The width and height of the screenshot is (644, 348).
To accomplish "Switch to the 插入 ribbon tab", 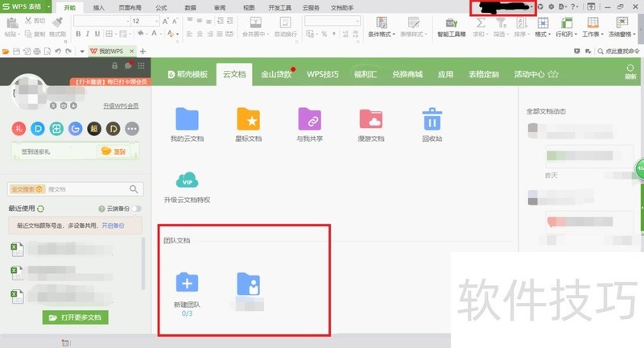I will point(98,8).
